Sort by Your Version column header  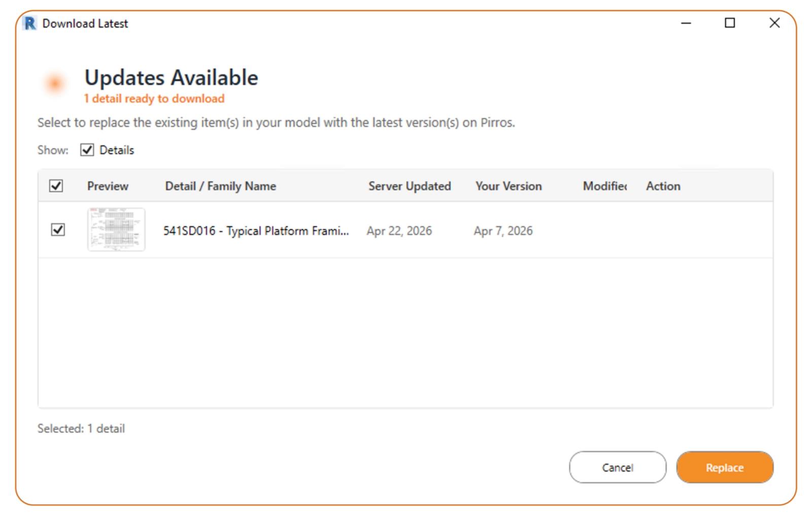(509, 186)
